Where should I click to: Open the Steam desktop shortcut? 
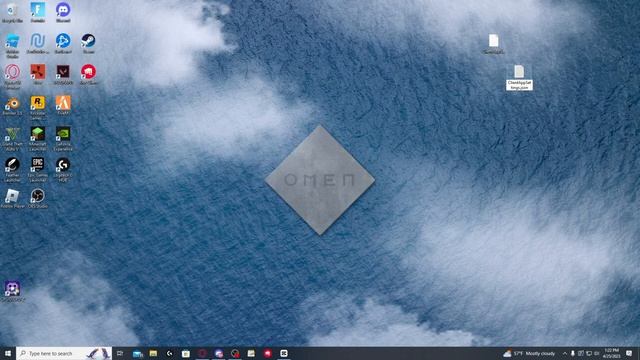88,43
